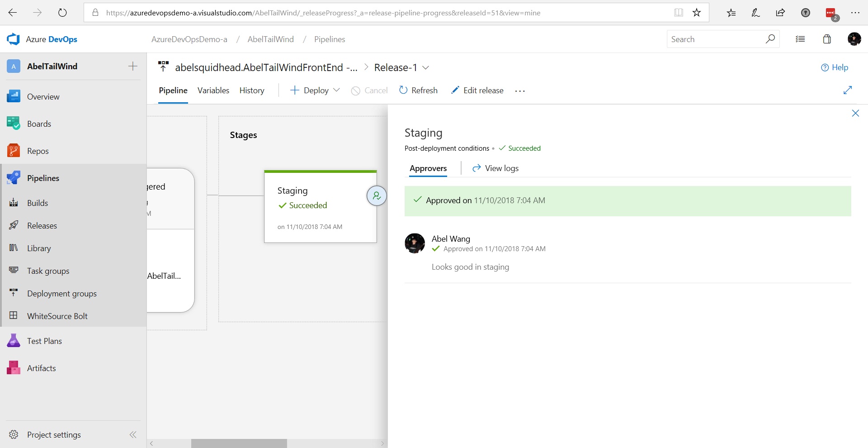Viewport: 868px width, 448px height.
Task: Open the browser favorites hub icon
Action: 731,13
